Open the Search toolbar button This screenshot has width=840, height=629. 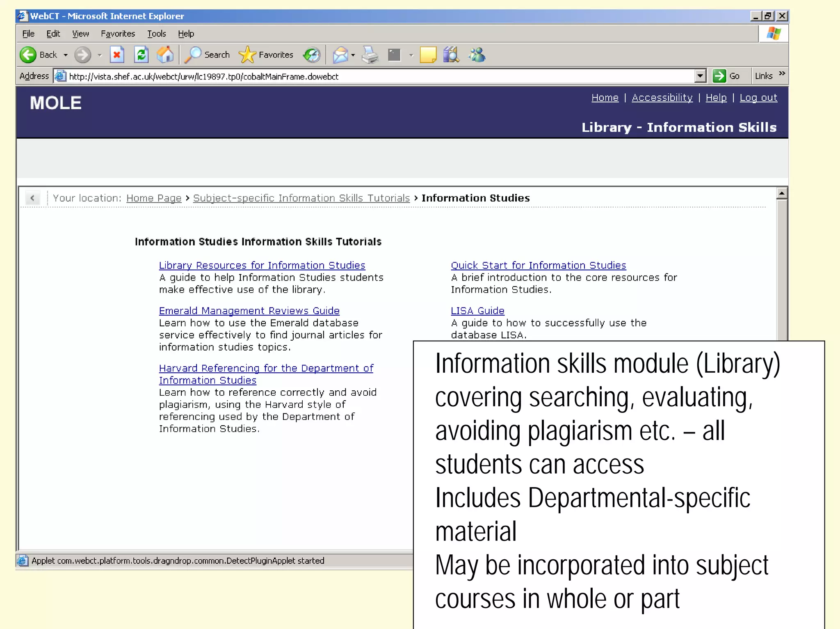coord(207,55)
